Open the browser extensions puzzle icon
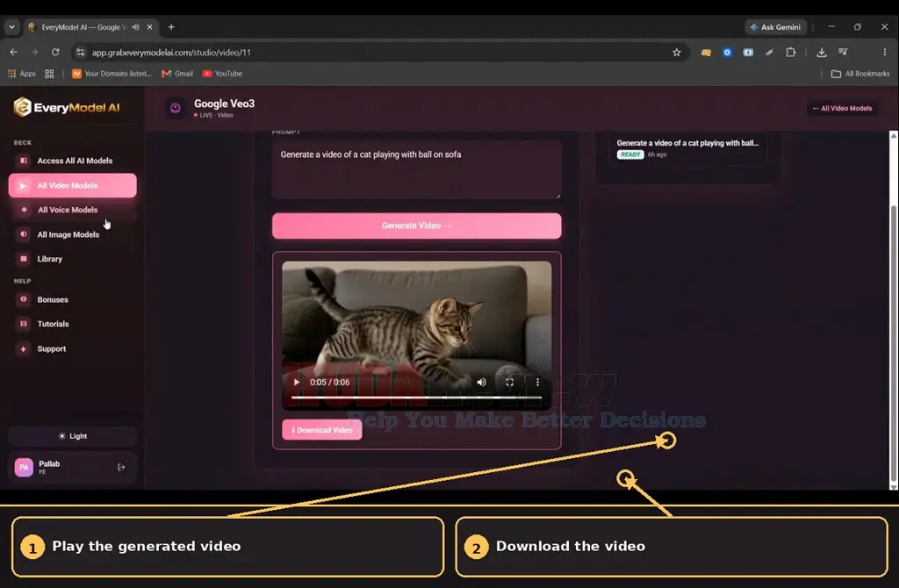Image resolution: width=899 pixels, height=588 pixels. (x=791, y=52)
